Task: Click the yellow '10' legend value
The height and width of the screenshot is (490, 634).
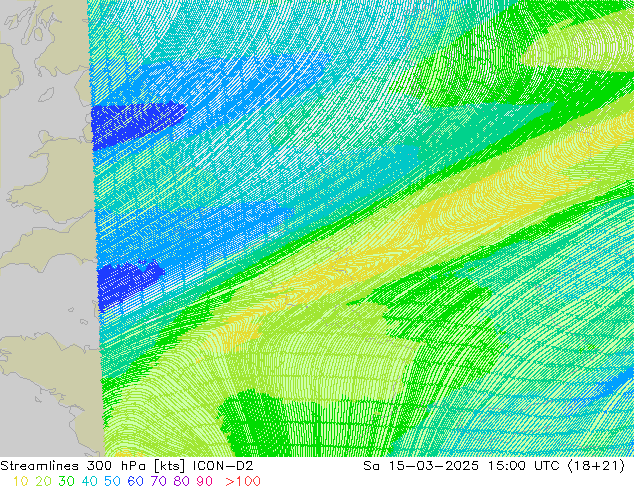Action: [20, 481]
